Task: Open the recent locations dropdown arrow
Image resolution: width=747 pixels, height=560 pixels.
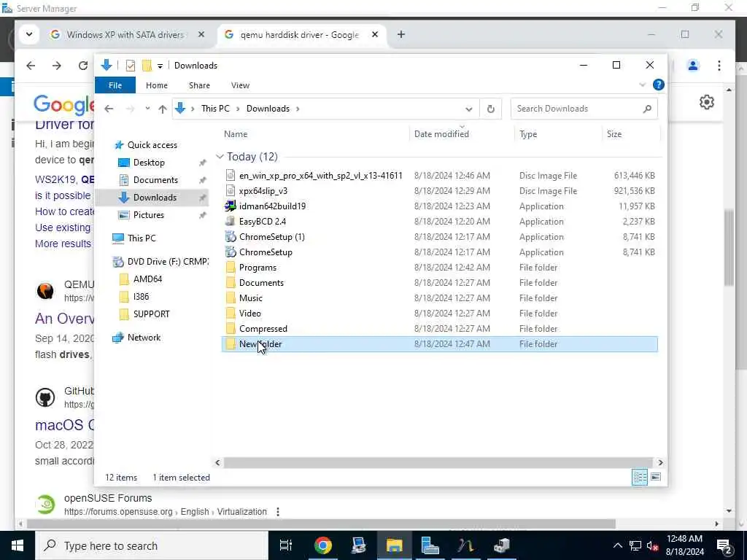Action: (147, 109)
